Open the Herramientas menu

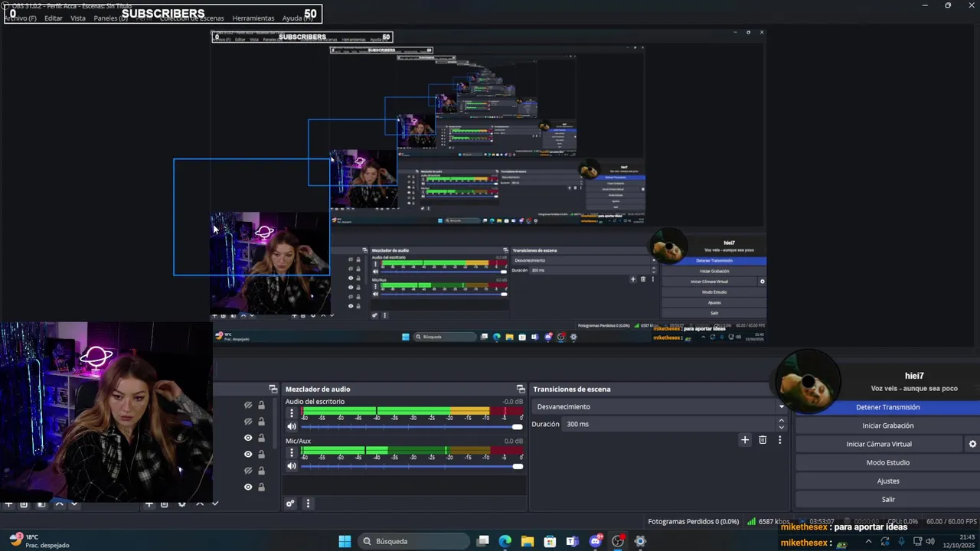pos(253,18)
